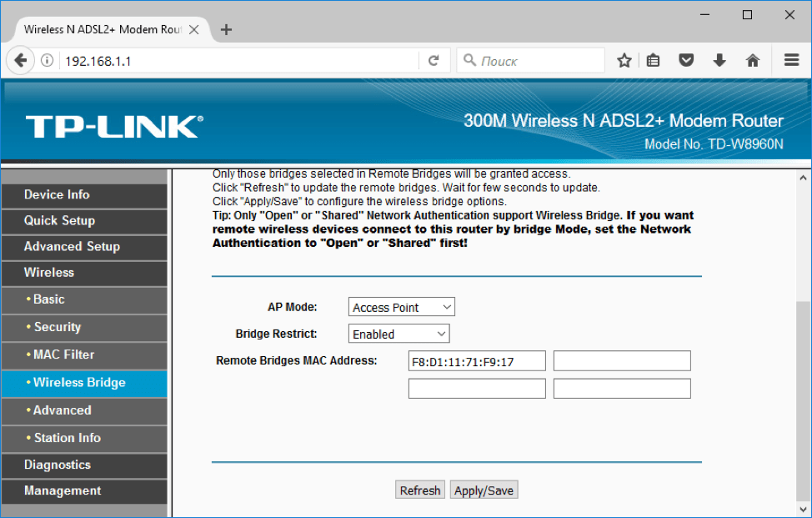This screenshot has width=812, height=518.
Task: Go to browser home page icon
Action: (x=753, y=60)
